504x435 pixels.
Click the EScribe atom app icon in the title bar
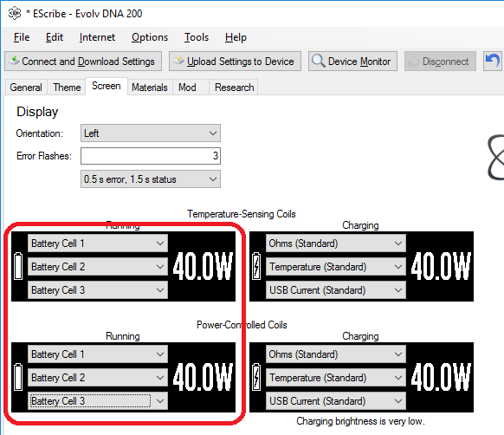coord(15,14)
